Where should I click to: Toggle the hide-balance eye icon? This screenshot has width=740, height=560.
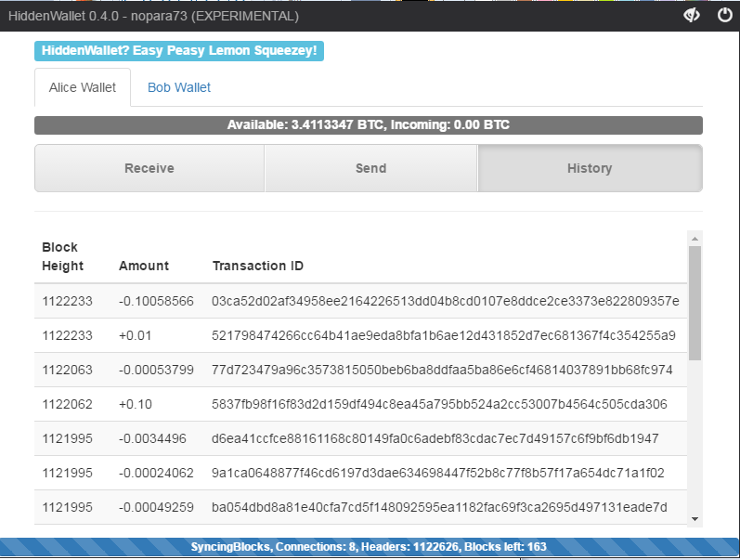click(692, 15)
